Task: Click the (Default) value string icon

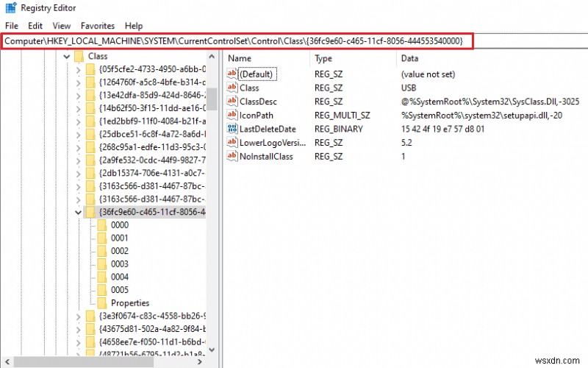Action: (x=232, y=74)
